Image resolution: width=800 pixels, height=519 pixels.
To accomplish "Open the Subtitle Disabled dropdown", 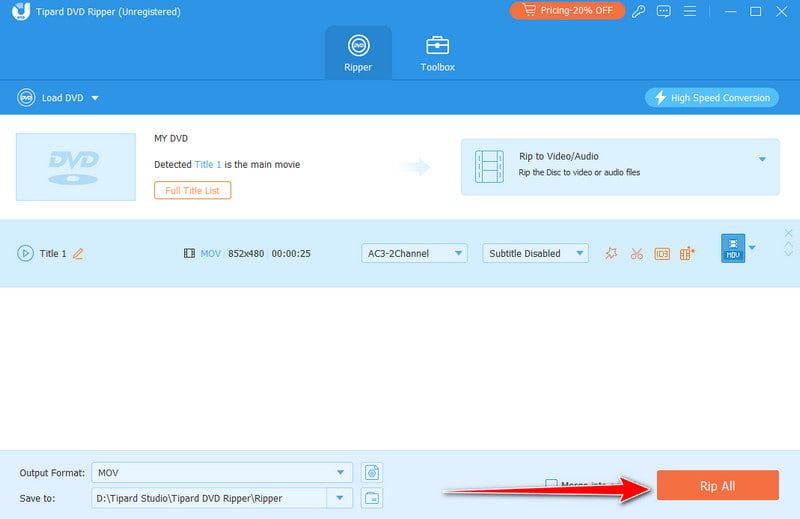I will point(535,254).
